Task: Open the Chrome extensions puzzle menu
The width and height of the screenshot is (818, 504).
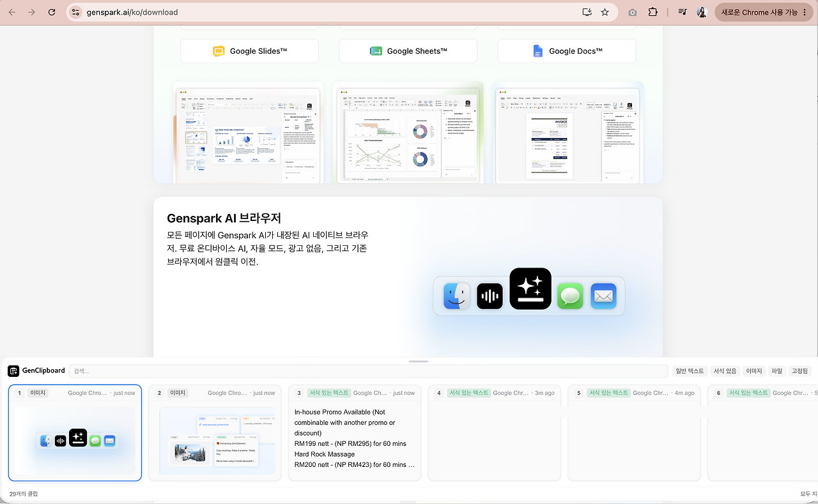Action: (652, 12)
